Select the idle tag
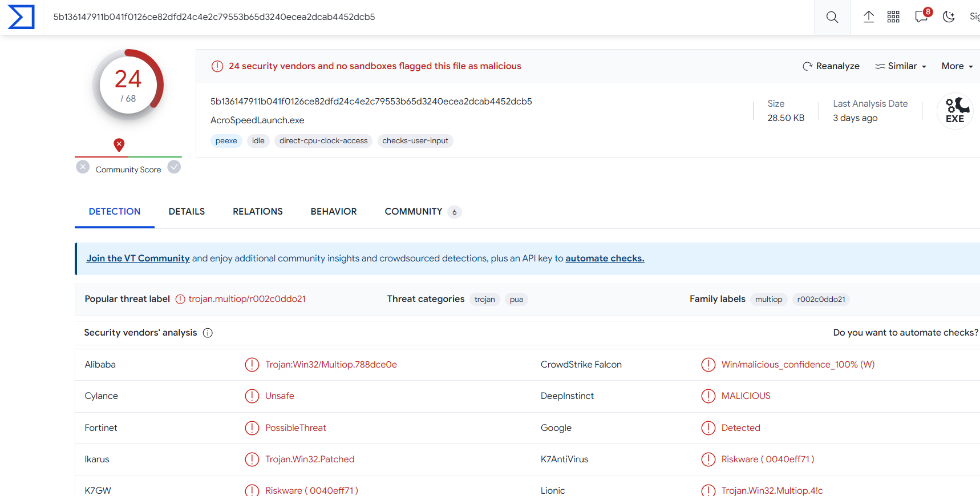The height and width of the screenshot is (496, 980). pos(258,141)
